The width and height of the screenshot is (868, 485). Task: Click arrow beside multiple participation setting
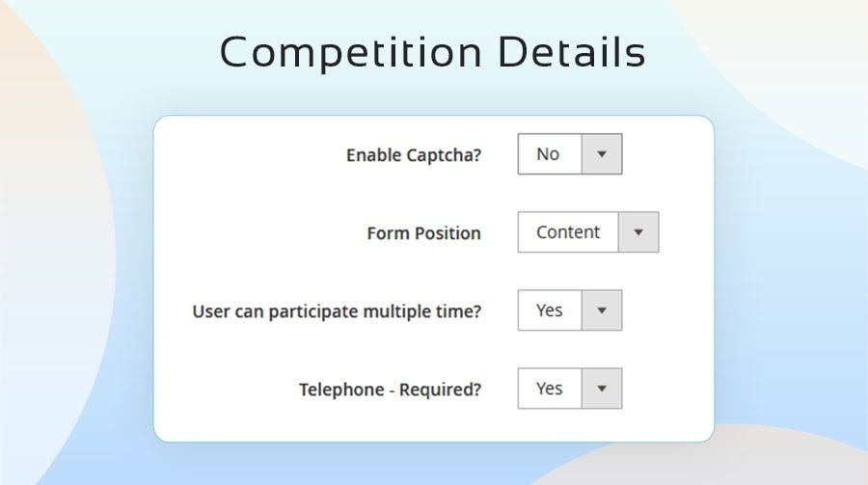pyautogui.click(x=602, y=310)
